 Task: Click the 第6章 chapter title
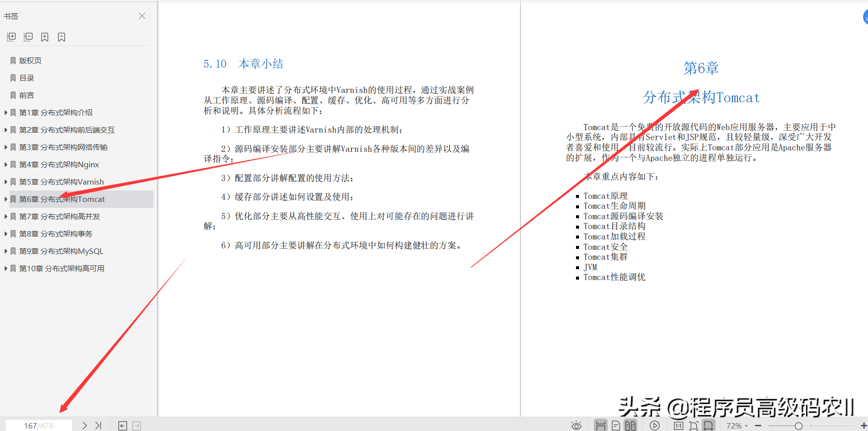tap(701, 68)
